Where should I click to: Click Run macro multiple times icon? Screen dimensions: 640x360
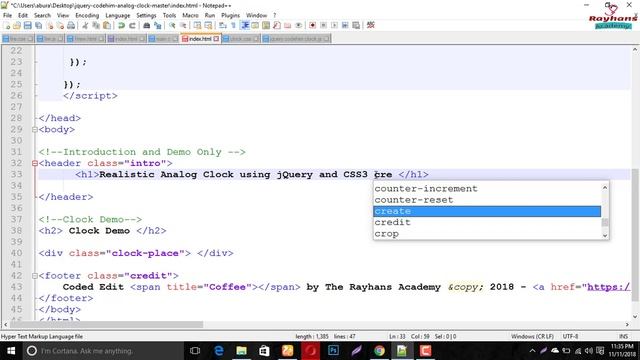tap(345, 25)
